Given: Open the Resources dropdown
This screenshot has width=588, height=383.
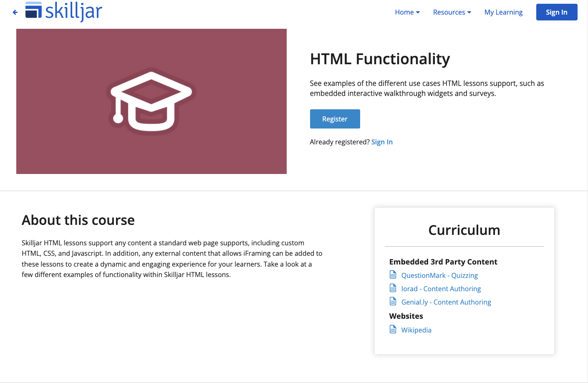Looking at the screenshot, I should (452, 12).
